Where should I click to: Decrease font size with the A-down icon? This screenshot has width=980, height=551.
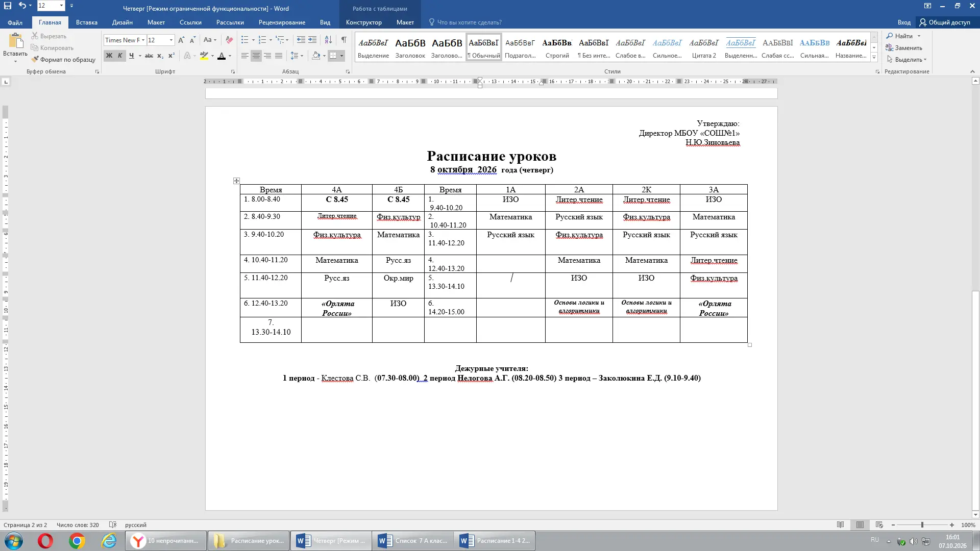tap(192, 40)
